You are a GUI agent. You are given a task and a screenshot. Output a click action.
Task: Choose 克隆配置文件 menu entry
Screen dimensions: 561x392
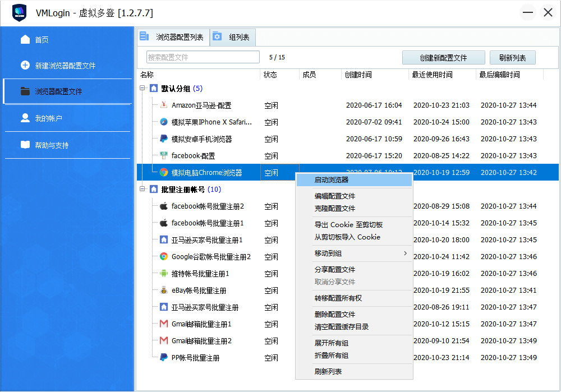click(354, 208)
